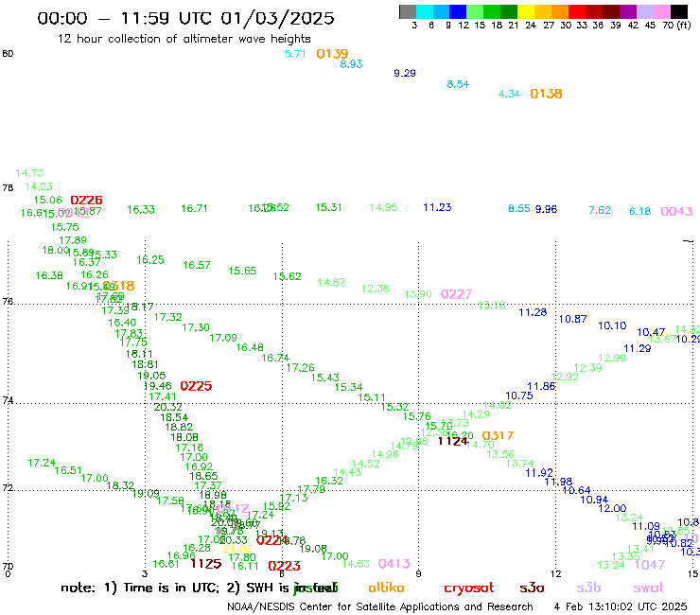Image resolution: width=700 pixels, height=615 pixels.
Task: Click the 'swot' satellite legend label
Action: tap(648, 589)
